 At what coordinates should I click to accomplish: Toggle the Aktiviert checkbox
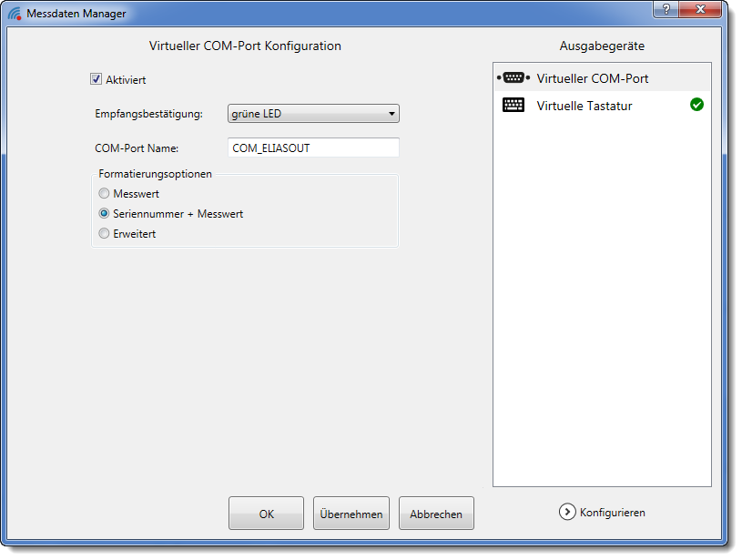pyautogui.click(x=97, y=79)
